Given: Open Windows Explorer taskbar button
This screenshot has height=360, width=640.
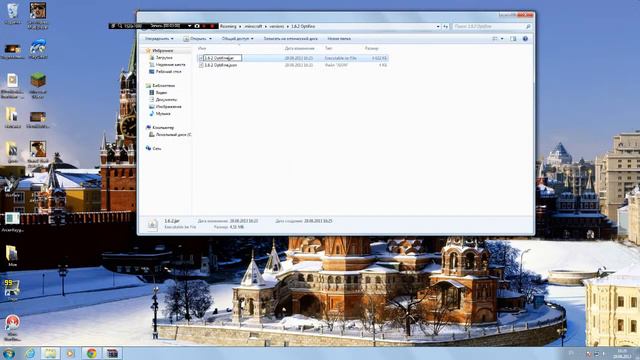Looking at the screenshot, I should pos(50,353).
